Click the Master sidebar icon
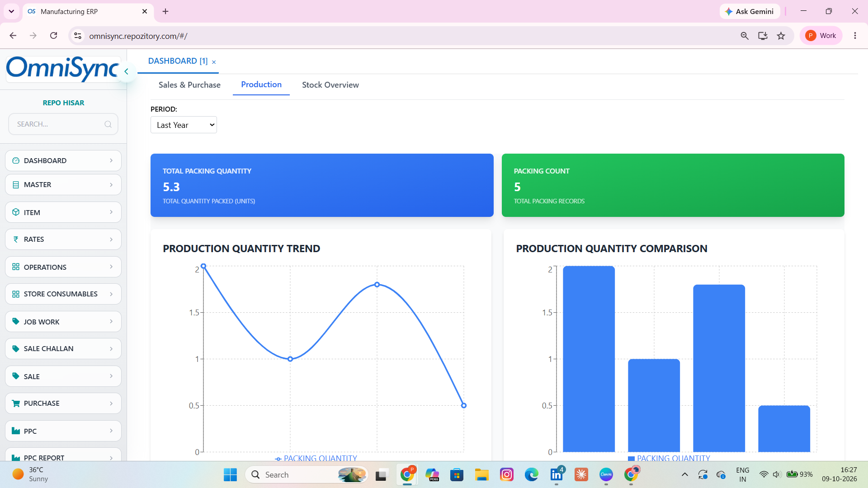This screenshot has width=868, height=488. click(16, 185)
